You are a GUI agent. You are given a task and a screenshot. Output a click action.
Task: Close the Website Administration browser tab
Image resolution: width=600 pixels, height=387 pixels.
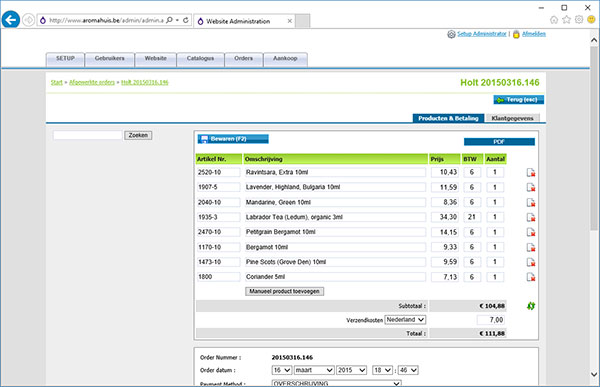click(290, 21)
